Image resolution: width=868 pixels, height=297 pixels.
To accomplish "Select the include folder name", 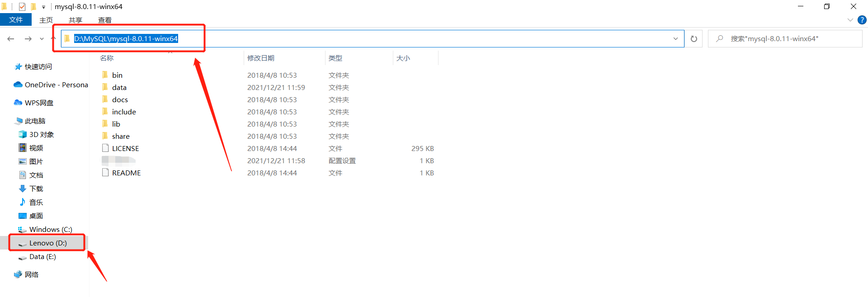I will tap(124, 112).
